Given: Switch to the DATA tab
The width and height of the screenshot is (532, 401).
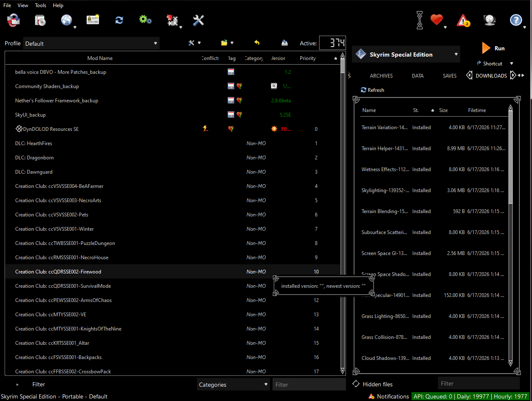Looking at the screenshot, I should 418,76.
